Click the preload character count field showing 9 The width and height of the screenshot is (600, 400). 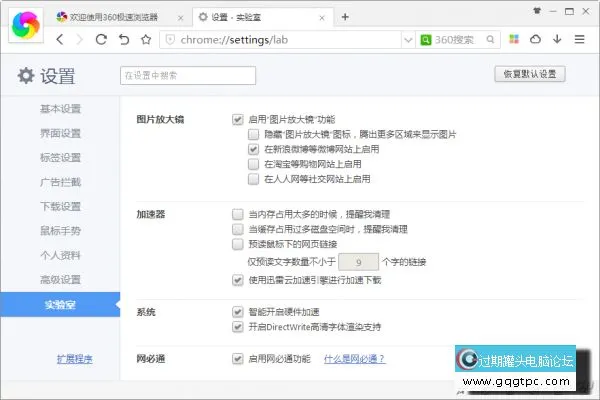(x=359, y=262)
